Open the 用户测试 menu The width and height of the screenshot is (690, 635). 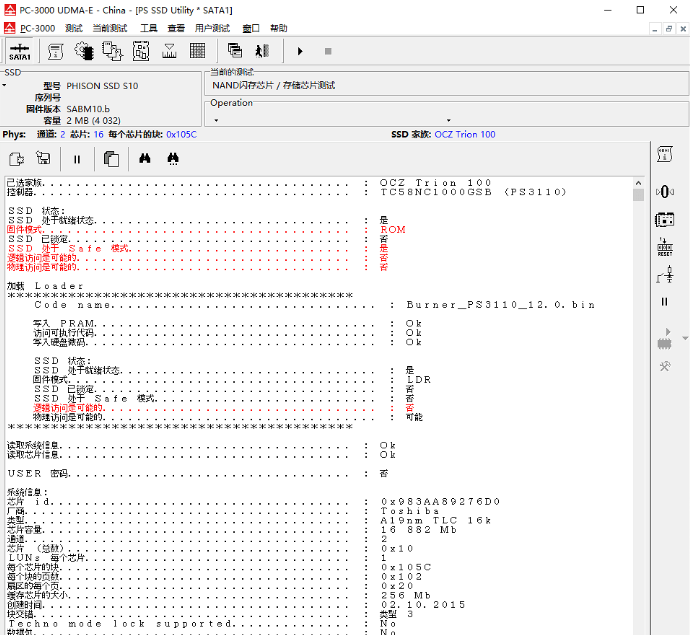(212, 28)
